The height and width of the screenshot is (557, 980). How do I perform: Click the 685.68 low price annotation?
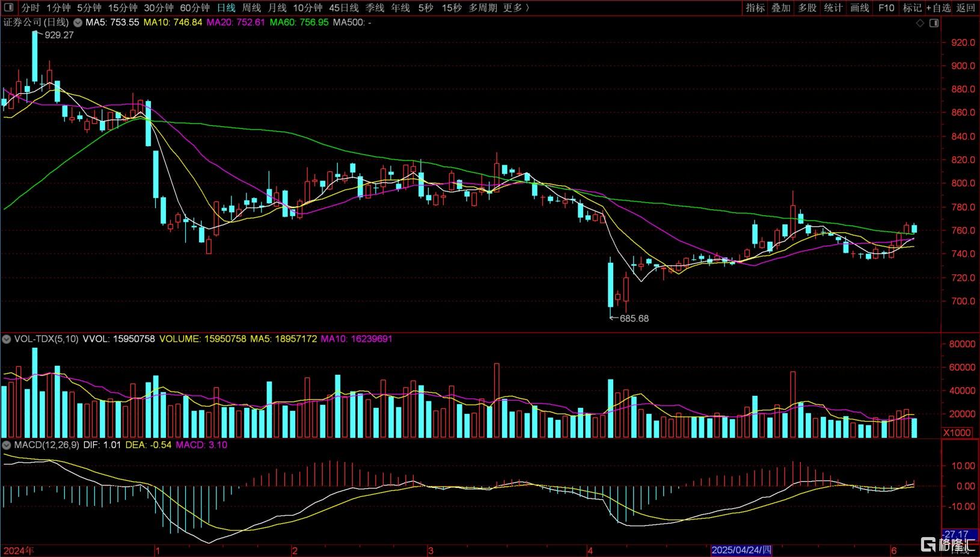[x=634, y=319]
